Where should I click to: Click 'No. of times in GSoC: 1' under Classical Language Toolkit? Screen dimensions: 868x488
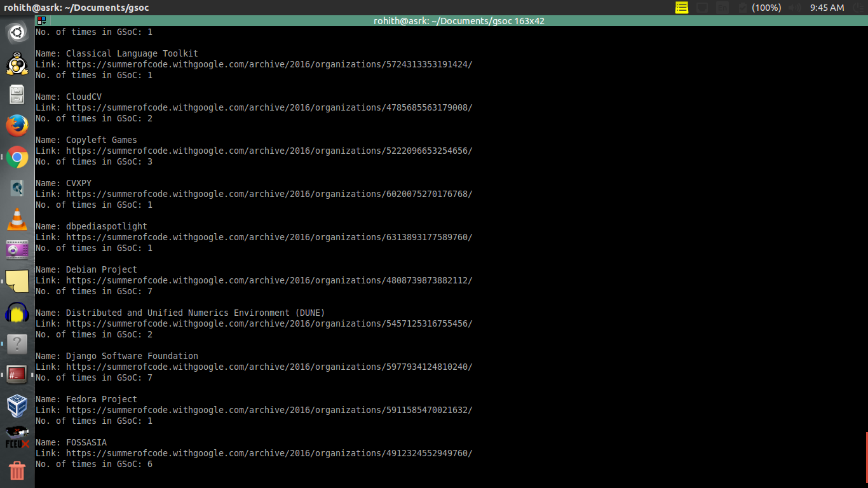pos(94,75)
